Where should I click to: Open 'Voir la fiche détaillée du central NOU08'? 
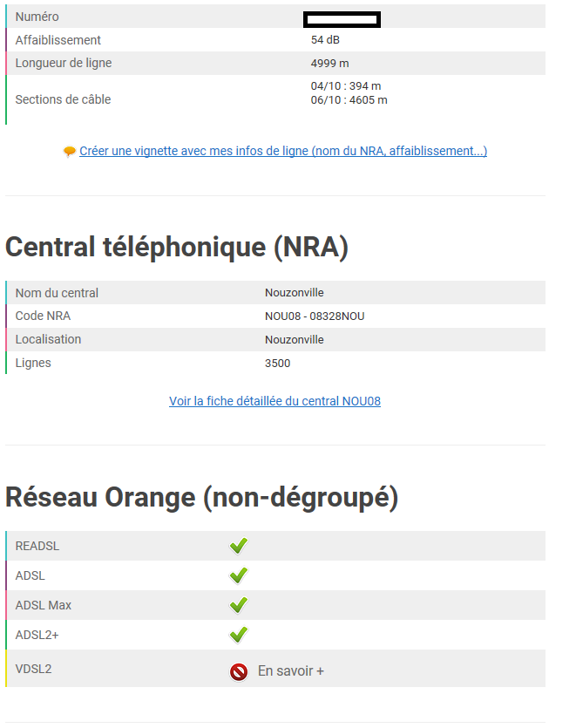[274, 400]
